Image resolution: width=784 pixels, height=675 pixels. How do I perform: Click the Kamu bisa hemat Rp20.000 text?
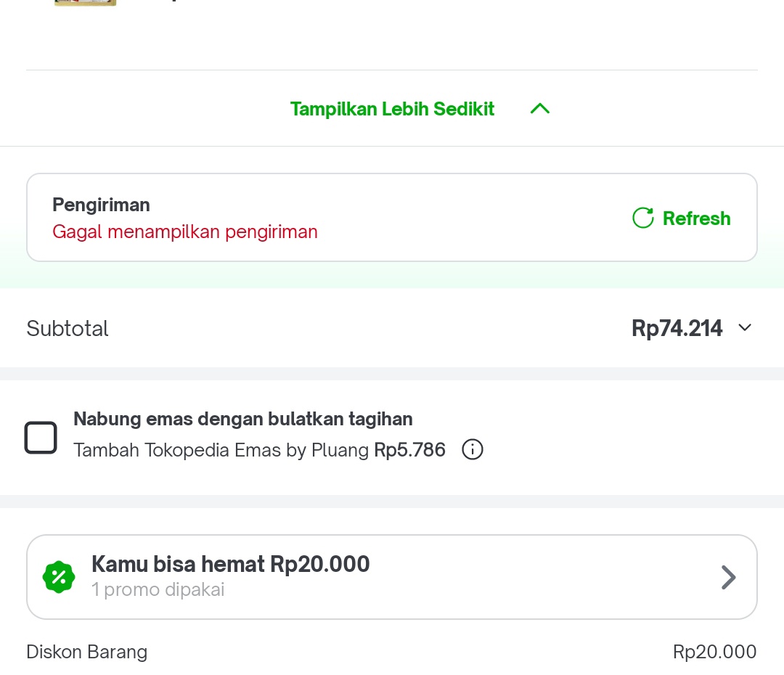click(x=231, y=564)
